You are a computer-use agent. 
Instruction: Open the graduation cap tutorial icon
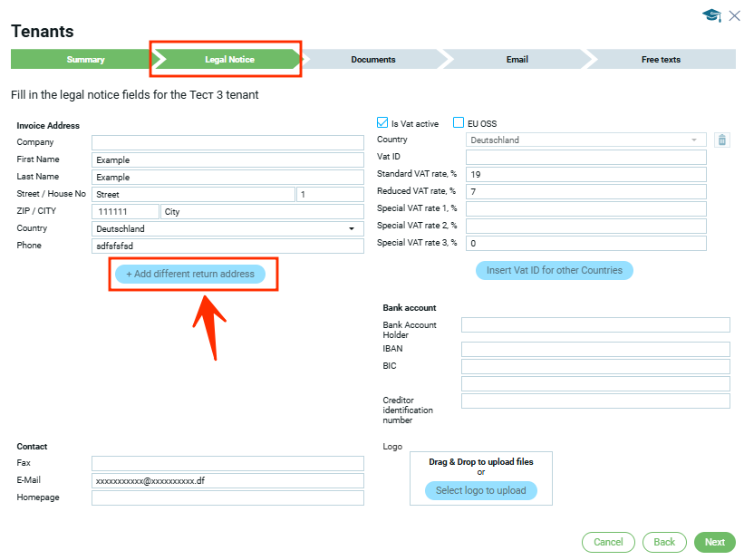pyautogui.click(x=711, y=15)
